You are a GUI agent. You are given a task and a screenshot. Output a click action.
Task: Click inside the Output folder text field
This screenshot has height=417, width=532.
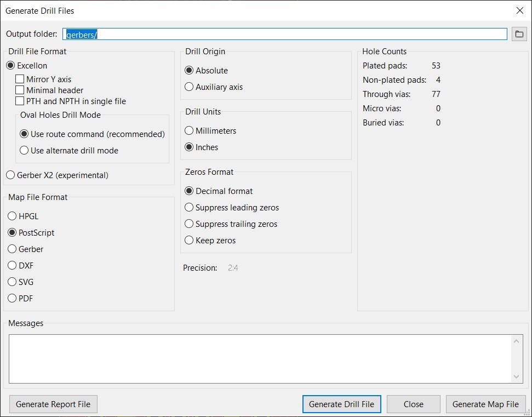285,35
